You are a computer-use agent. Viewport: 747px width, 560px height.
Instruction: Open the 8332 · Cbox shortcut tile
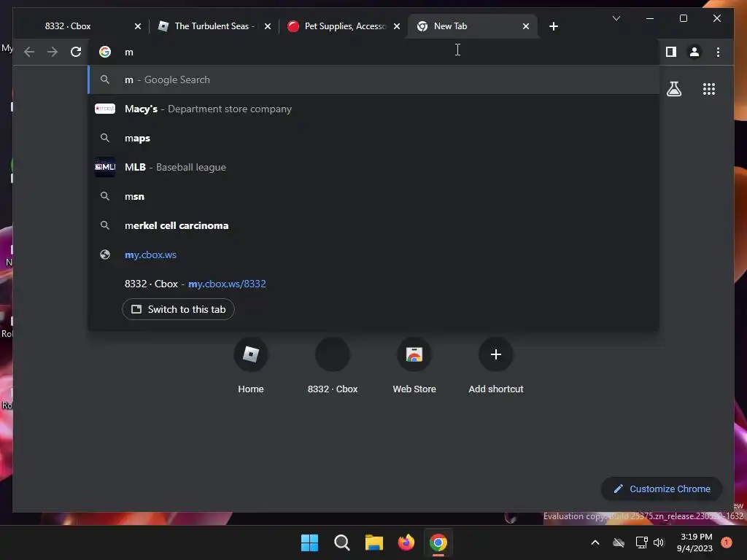coord(333,366)
